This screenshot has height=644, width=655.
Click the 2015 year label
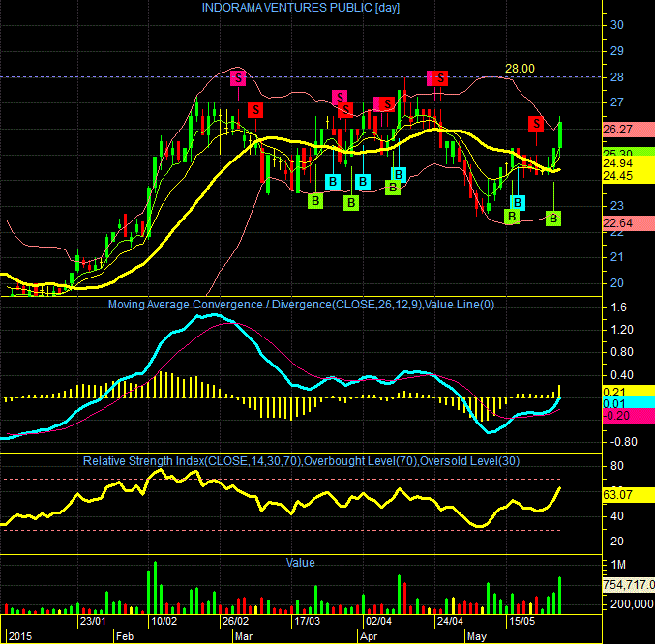pyautogui.click(x=20, y=636)
